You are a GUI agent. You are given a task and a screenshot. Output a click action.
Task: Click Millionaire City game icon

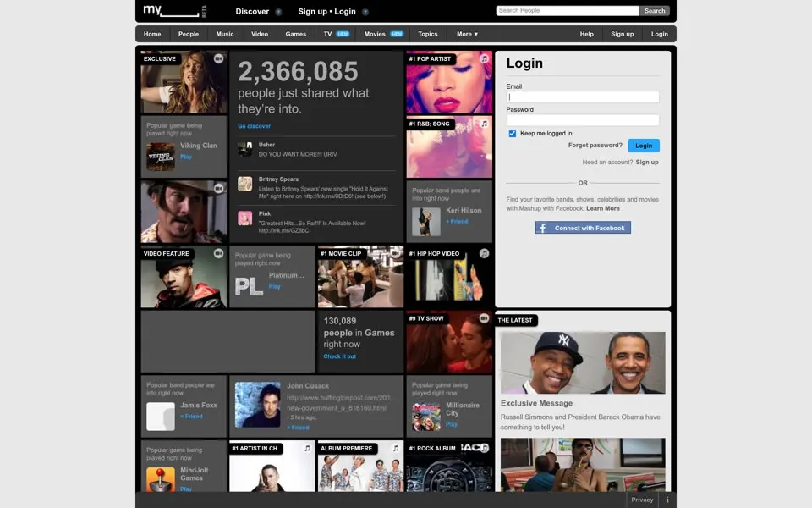426,417
